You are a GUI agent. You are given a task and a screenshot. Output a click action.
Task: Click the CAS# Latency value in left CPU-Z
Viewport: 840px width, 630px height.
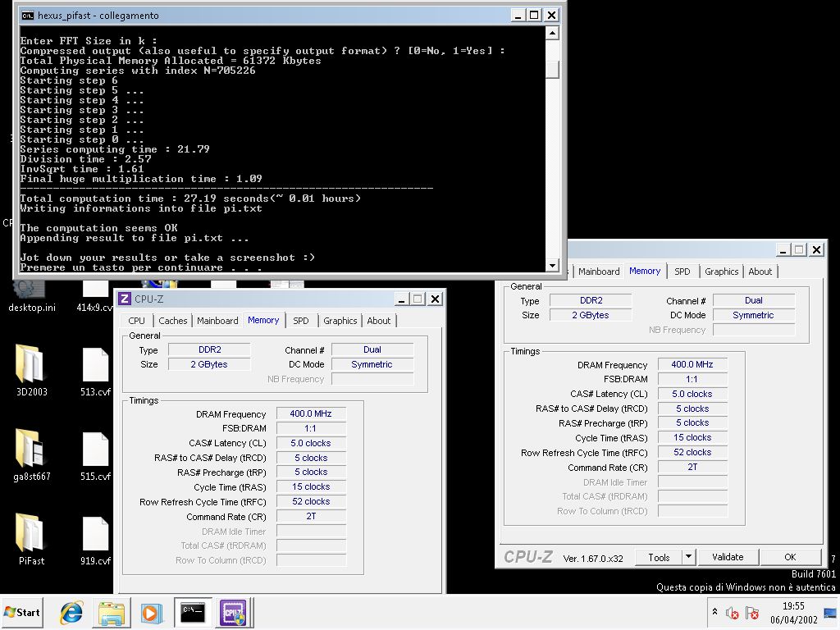point(311,443)
